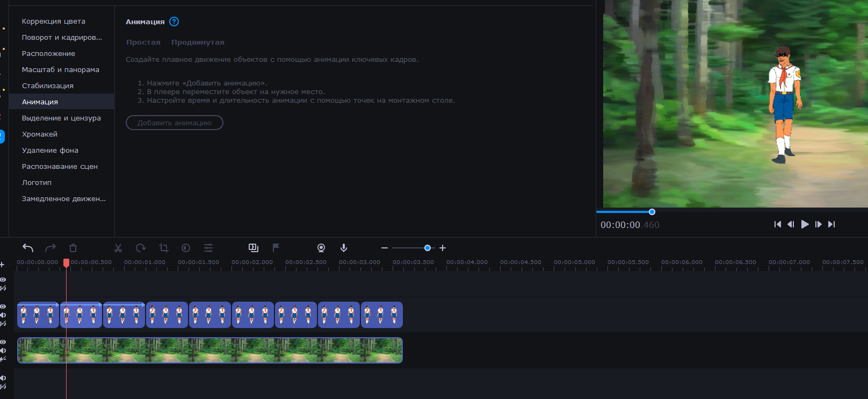The height and width of the screenshot is (399, 868).
Task: Click the preview timecode 00:00:00.460
Action: [x=630, y=225]
